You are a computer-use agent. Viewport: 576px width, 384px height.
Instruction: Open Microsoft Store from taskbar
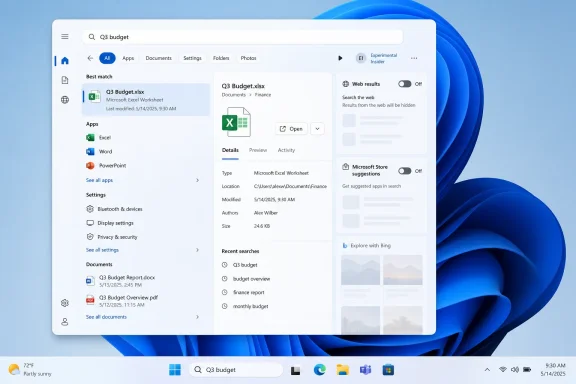[x=388, y=370]
